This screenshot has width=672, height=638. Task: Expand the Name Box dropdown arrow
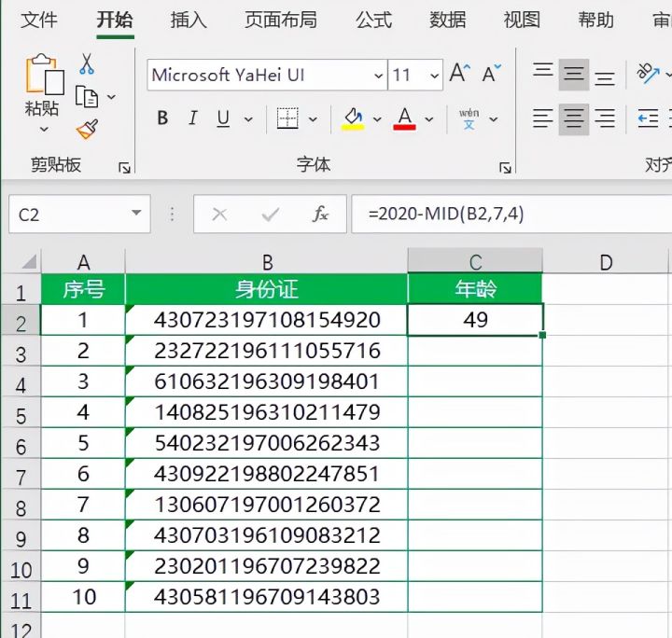(136, 213)
